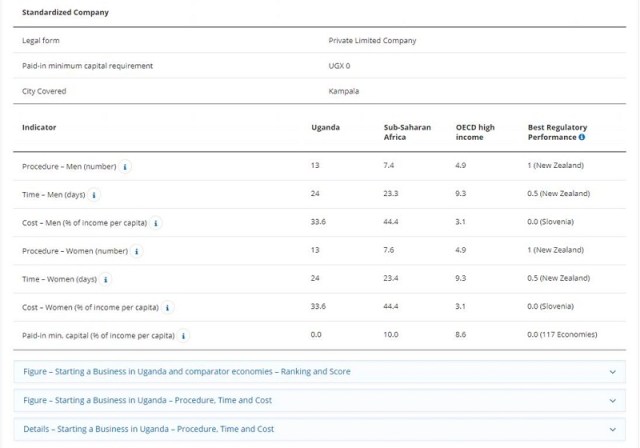Click info icon beside Paid-in min. capital

(183, 336)
